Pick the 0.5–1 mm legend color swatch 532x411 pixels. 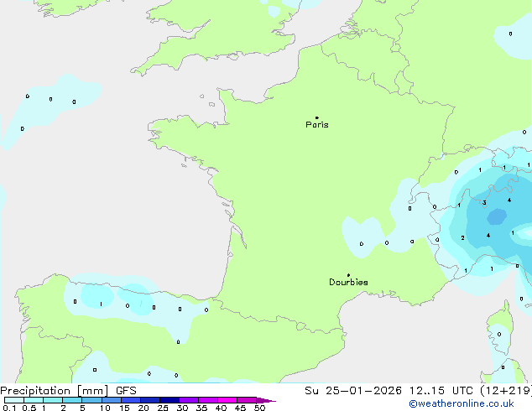click(x=34, y=400)
